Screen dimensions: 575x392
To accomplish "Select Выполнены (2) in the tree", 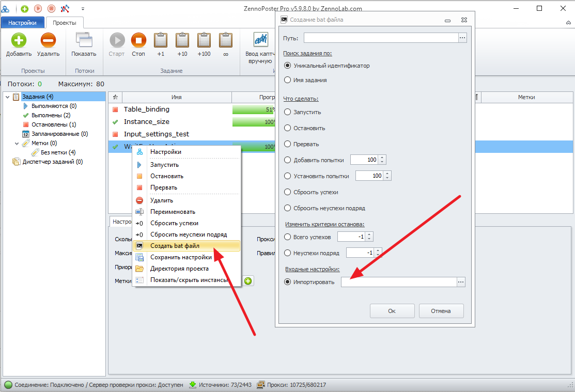I will [x=51, y=115].
